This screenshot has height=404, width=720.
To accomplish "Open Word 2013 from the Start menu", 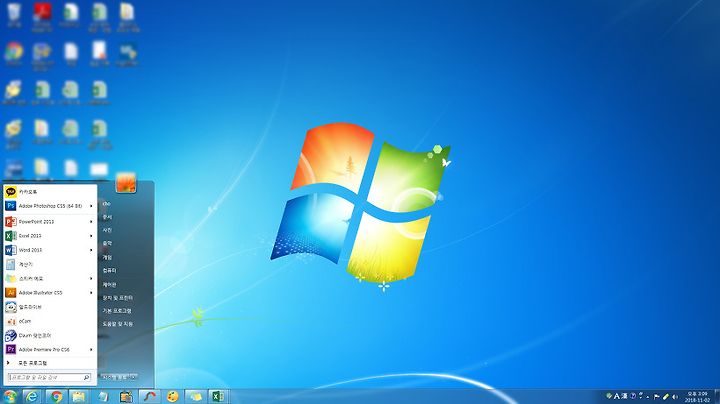I will 50,250.
